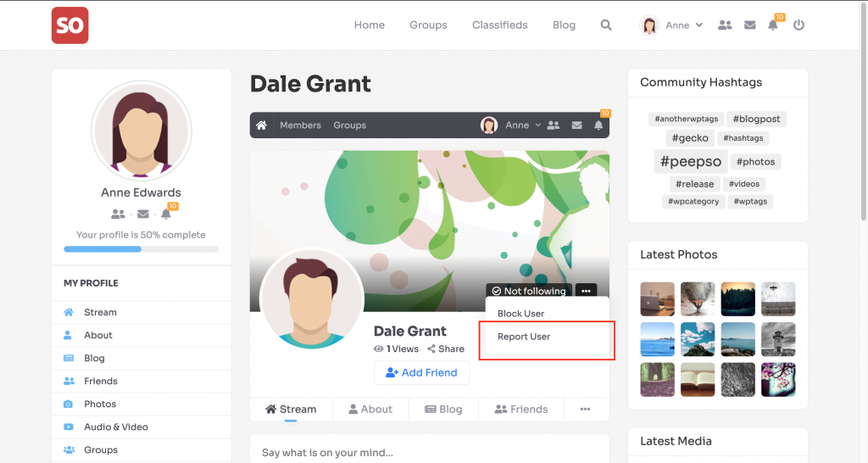
Task: Open messages envelope icon in top header
Action: coord(749,25)
